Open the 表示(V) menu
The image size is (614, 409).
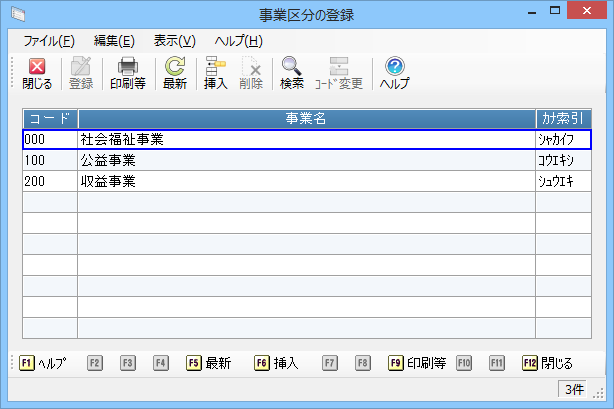coord(175,41)
